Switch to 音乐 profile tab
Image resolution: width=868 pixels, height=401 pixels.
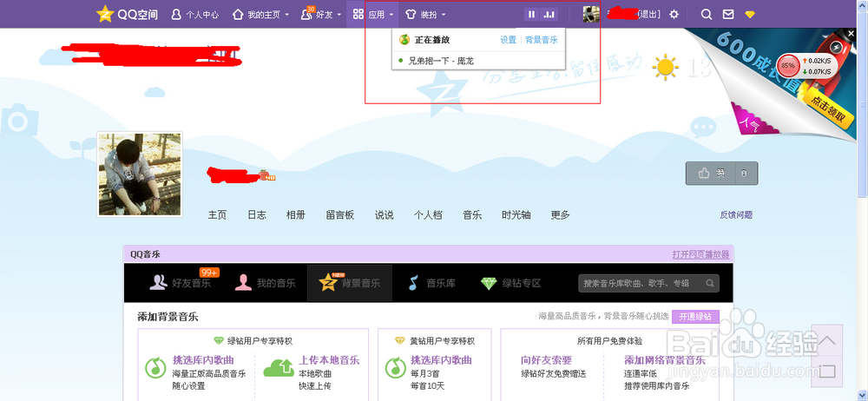point(472,215)
